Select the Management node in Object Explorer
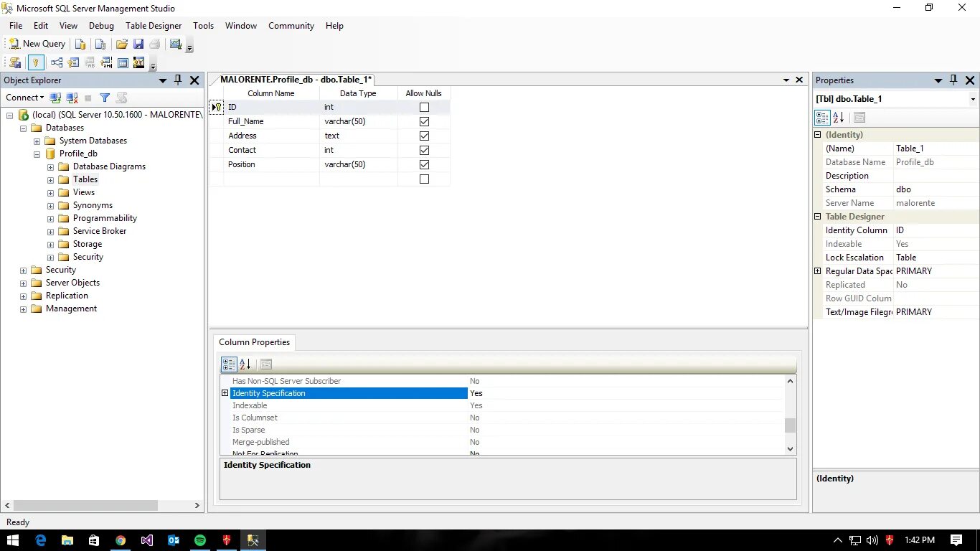 click(x=71, y=309)
